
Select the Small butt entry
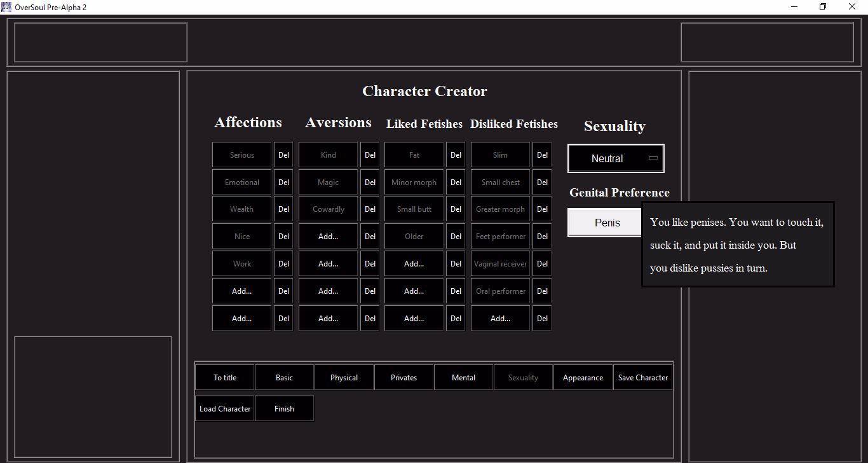click(414, 209)
